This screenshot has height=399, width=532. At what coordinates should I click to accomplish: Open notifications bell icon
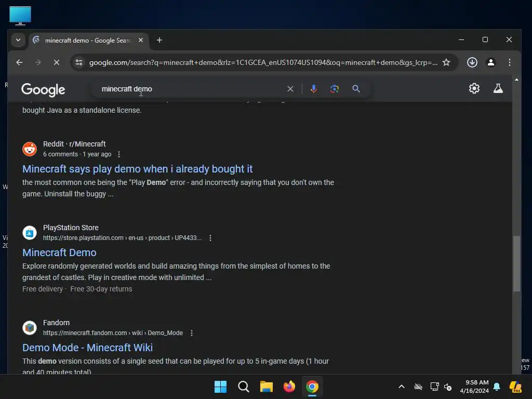tap(497, 387)
